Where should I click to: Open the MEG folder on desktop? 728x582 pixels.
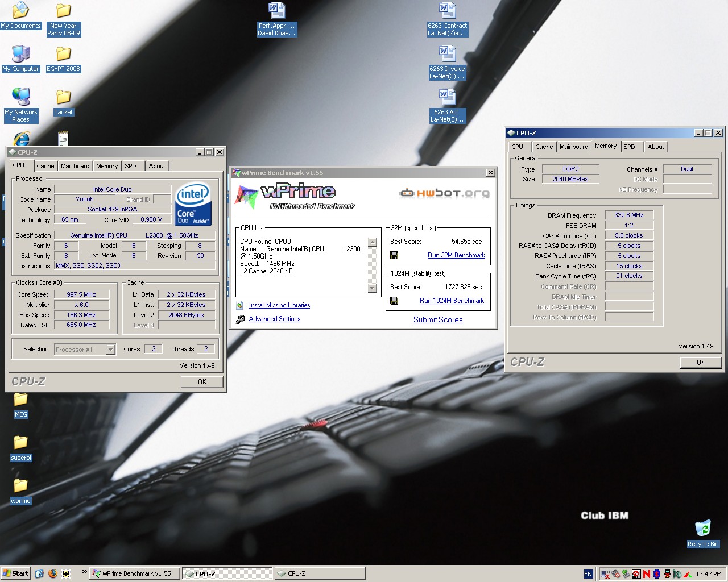[21, 405]
